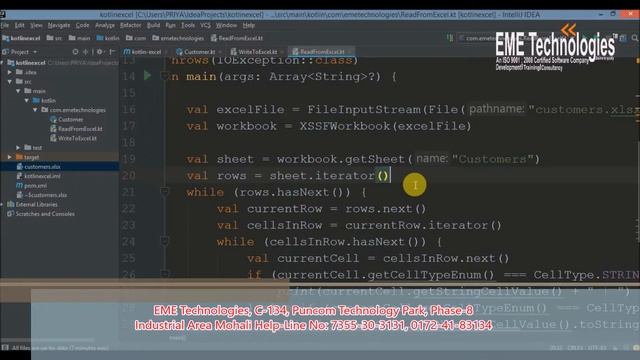
Task: Hide the Project tool window
Action: (x=112, y=52)
